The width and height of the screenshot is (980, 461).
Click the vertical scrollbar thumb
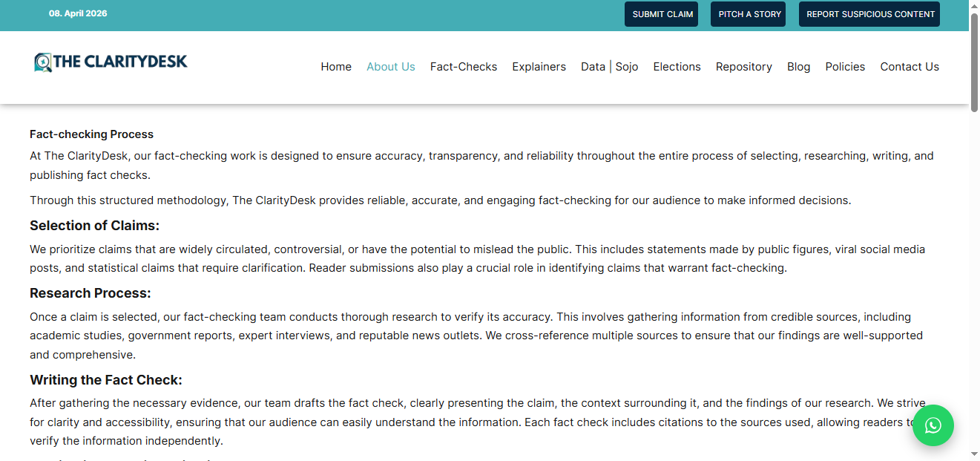pos(974,63)
